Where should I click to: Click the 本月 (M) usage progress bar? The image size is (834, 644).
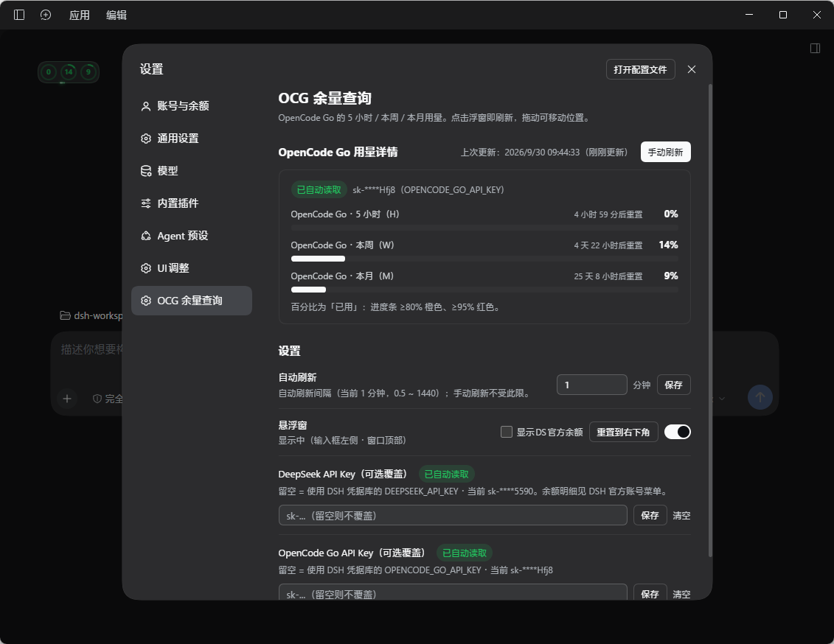pos(484,290)
